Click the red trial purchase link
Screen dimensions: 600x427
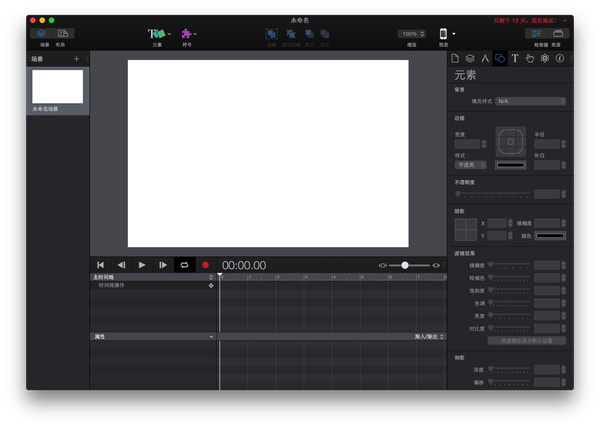(530, 21)
